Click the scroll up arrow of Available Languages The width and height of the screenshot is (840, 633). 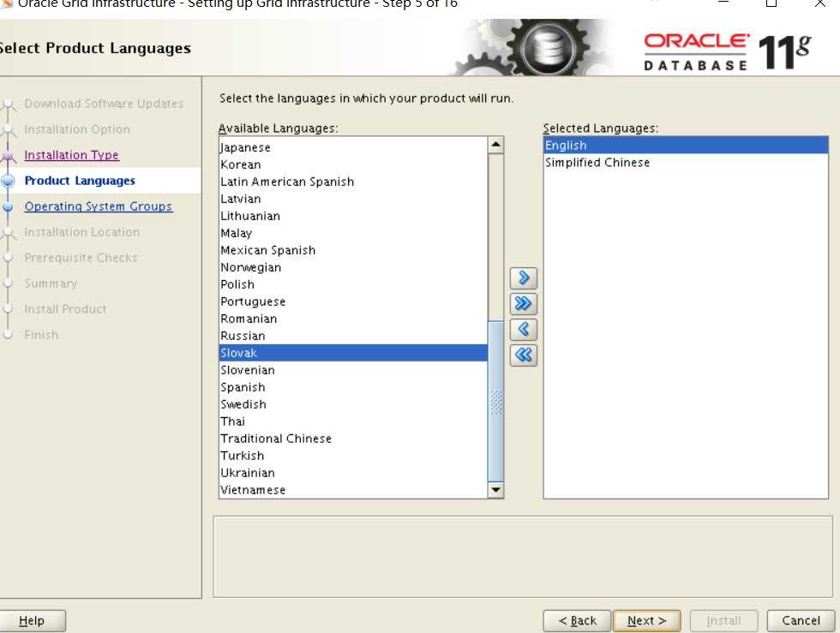click(495, 145)
